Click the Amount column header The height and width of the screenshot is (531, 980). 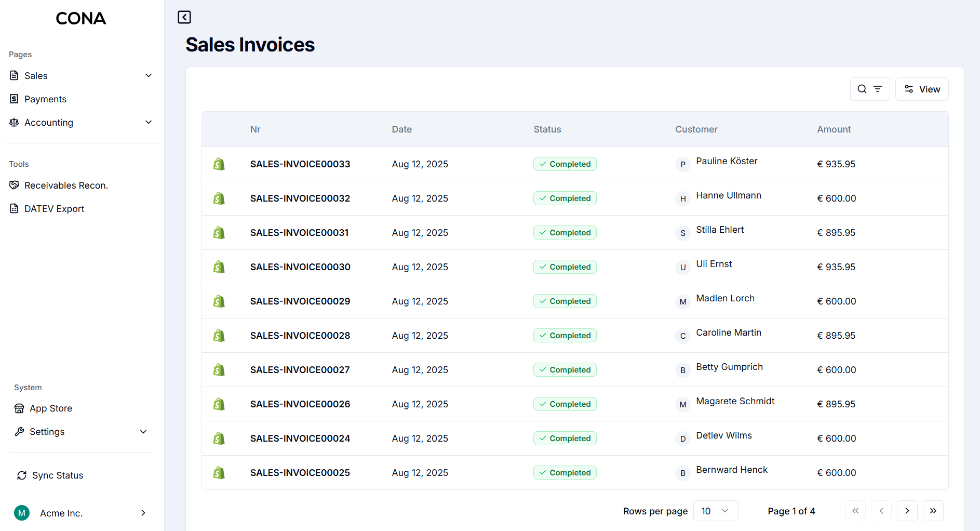[x=834, y=129]
